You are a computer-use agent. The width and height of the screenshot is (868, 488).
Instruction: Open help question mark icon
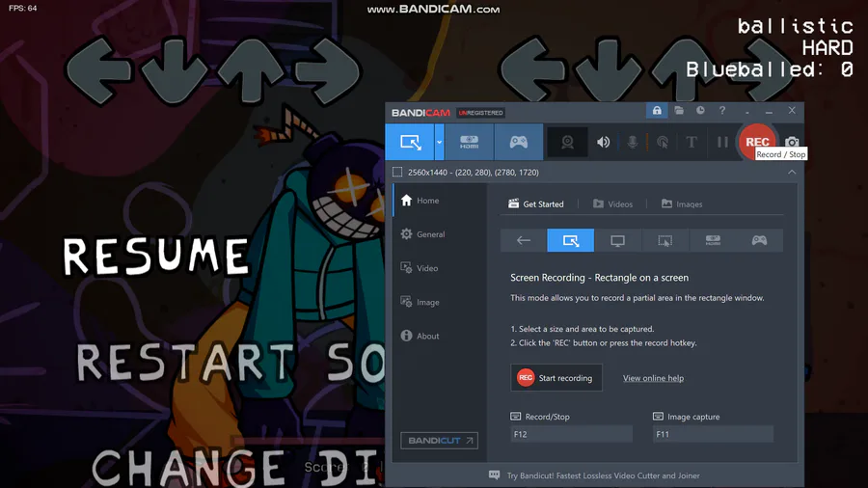[x=721, y=111]
